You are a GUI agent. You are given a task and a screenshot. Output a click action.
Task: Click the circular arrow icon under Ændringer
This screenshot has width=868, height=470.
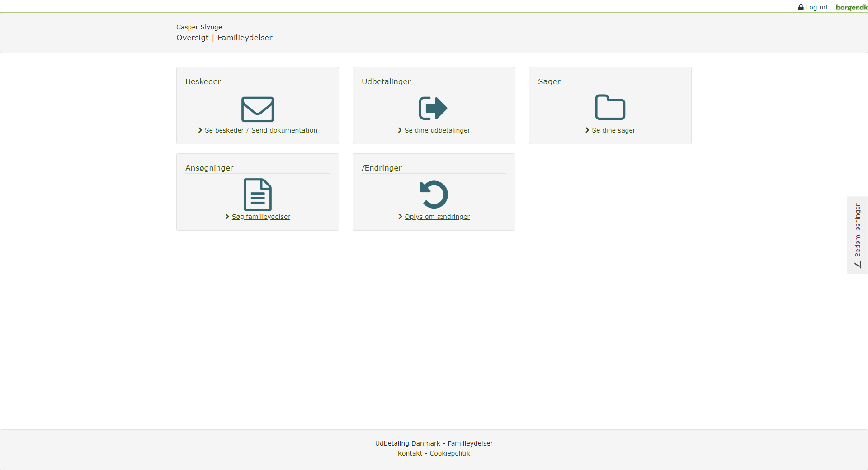(x=434, y=195)
